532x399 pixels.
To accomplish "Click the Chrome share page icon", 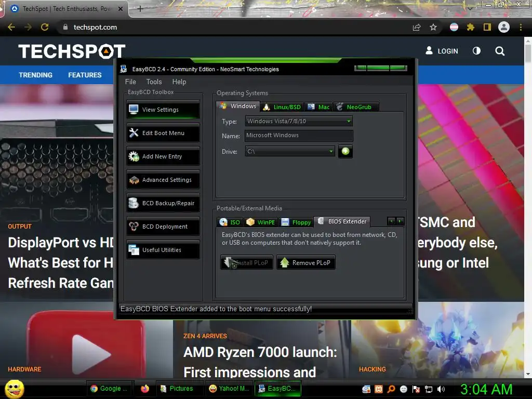I will coord(417,27).
